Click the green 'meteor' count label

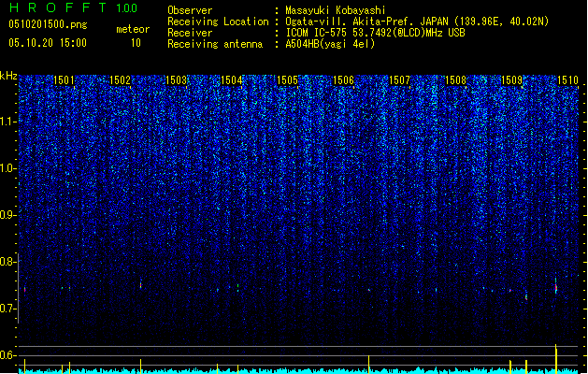click(x=133, y=29)
